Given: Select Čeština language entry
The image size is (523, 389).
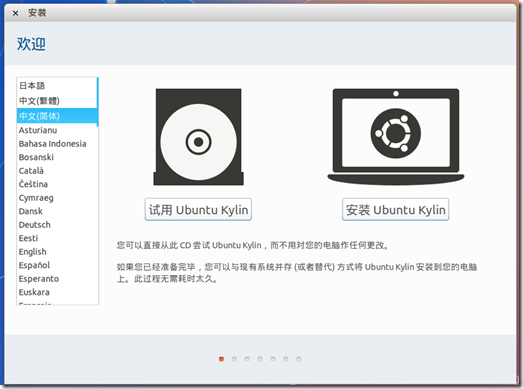Looking at the screenshot, I should pyautogui.click(x=57, y=184).
